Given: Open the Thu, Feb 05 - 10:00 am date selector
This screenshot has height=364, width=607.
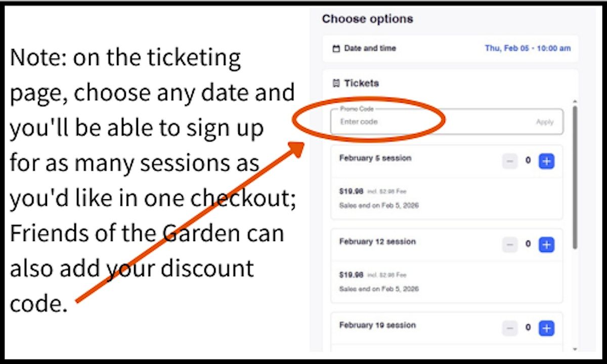Looking at the screenshot, I should [528, 49].
